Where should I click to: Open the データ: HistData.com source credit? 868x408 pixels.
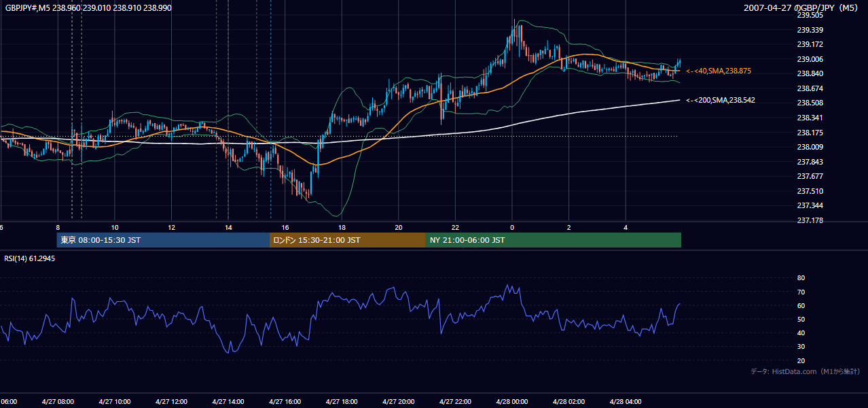tap(806, 371)
